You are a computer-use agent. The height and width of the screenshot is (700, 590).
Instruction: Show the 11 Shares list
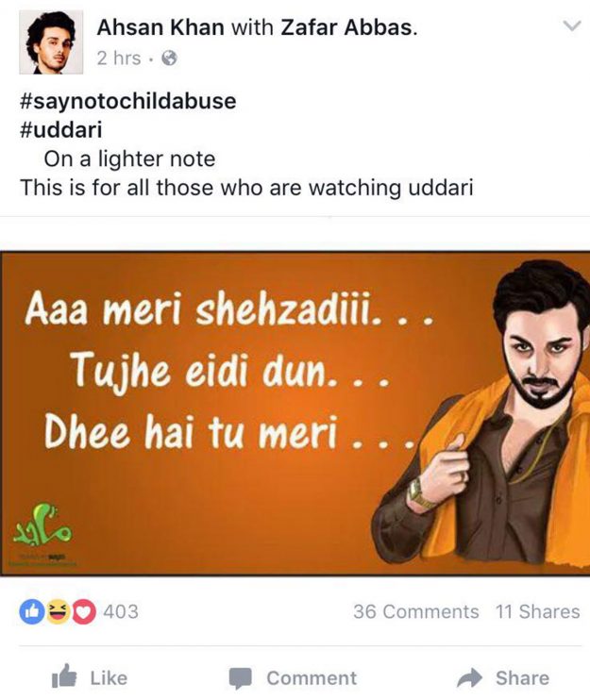coord(538,611)
